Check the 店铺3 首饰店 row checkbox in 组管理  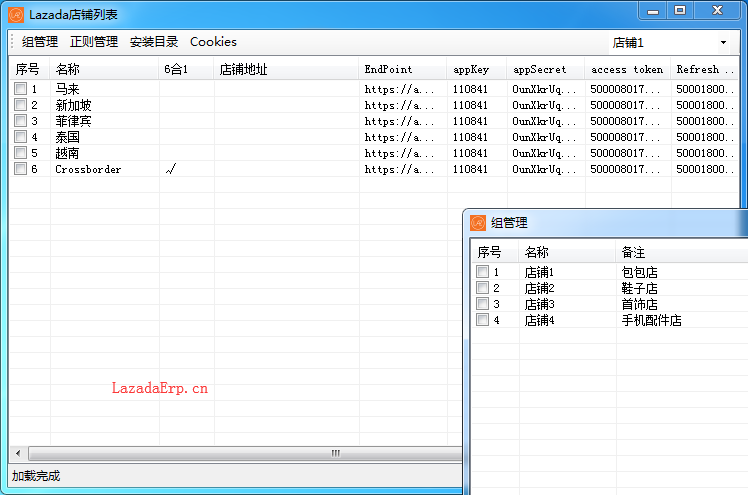[483, 304]
